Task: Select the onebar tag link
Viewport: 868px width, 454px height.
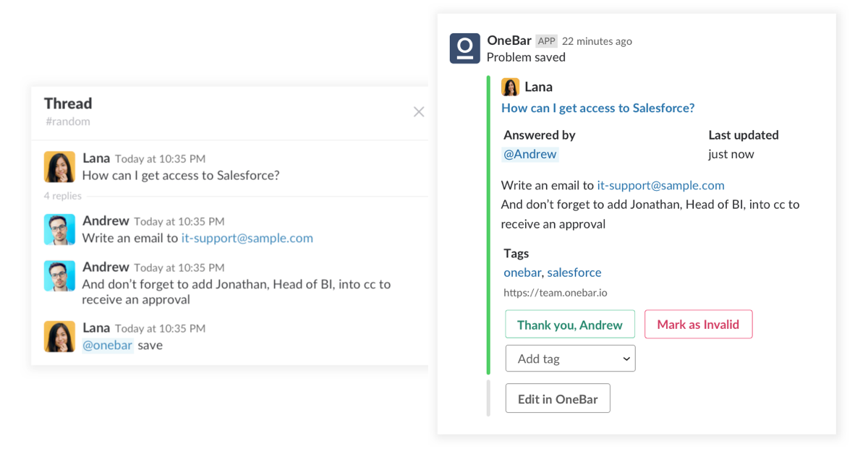Action: [x=522, y=273]
